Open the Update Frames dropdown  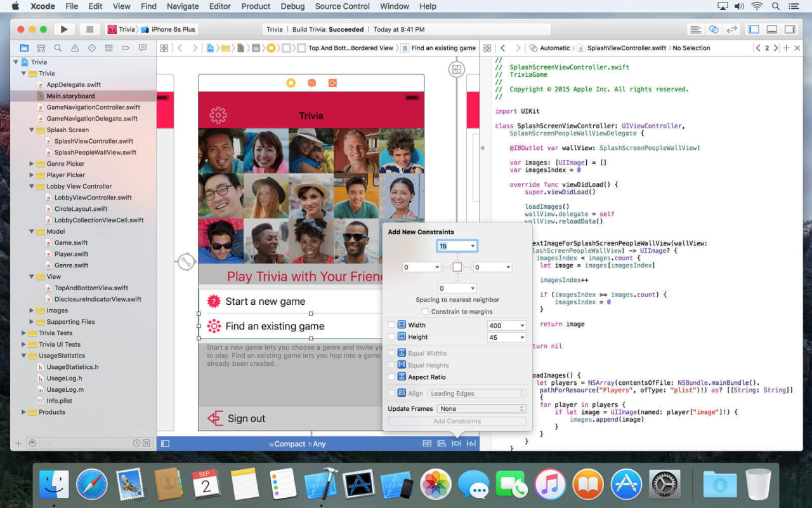coord(480,408)
